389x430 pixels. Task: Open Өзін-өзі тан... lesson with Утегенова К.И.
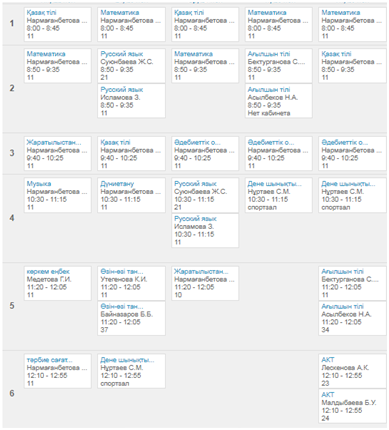(122, 271)
